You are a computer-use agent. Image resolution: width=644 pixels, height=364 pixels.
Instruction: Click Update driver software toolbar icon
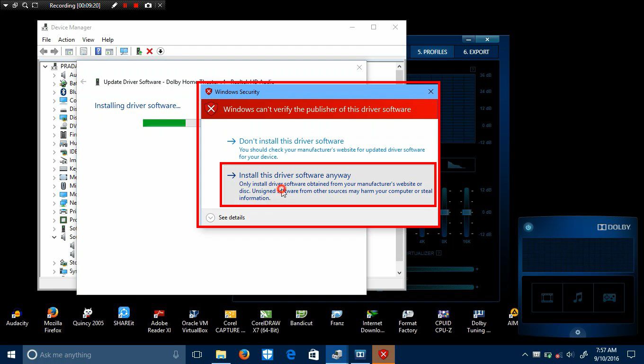(139, 51)
